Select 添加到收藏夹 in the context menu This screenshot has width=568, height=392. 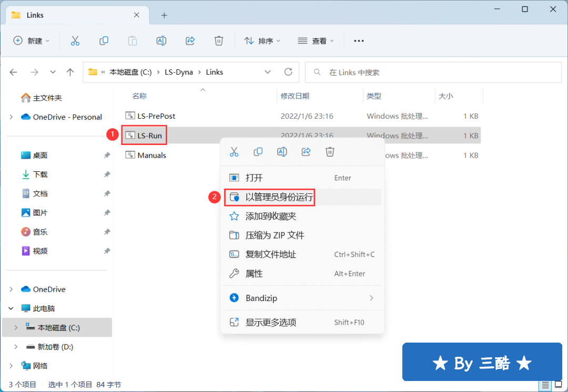pyautogui.click(x=302, y=216)
